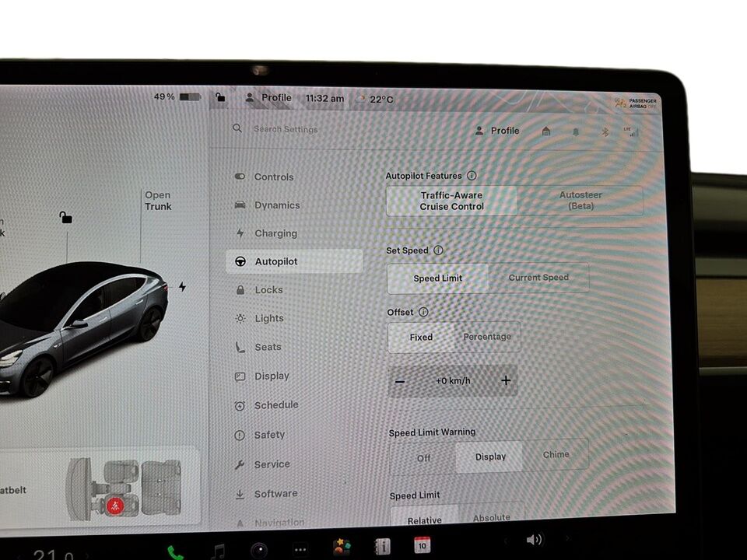Tap the 49% battery indicator
Viewport: 747px width, 560px height.
177,96
